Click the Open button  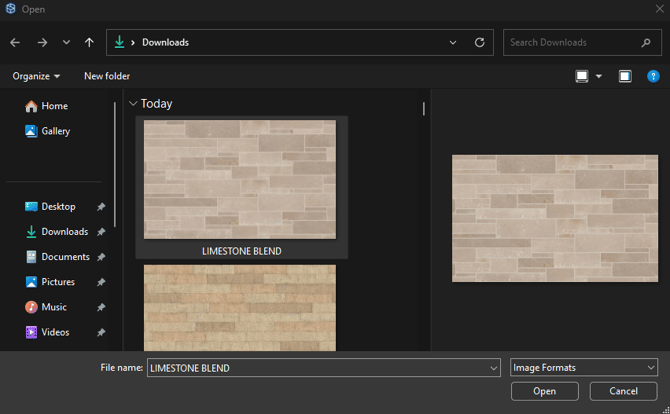tap(544, 391)
